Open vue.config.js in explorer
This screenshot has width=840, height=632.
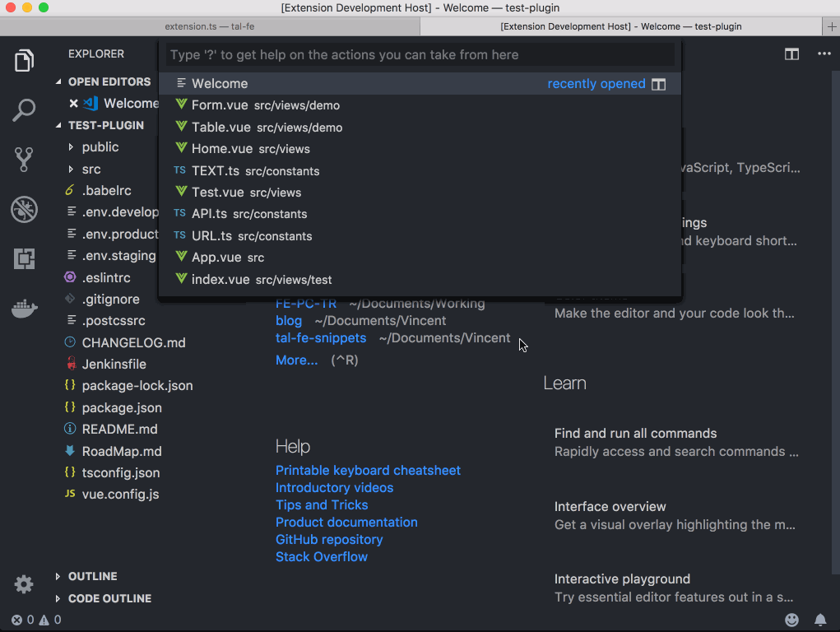coord(121,495)
